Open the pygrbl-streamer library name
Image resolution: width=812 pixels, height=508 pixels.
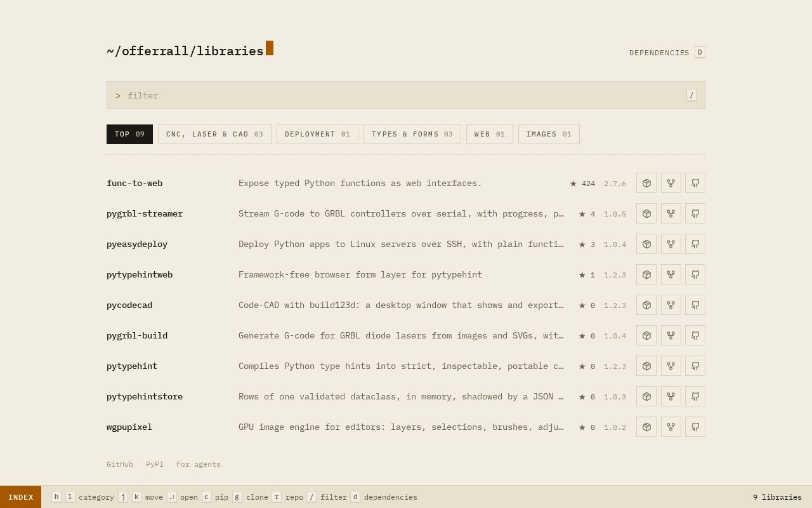(x=145, y=213)
